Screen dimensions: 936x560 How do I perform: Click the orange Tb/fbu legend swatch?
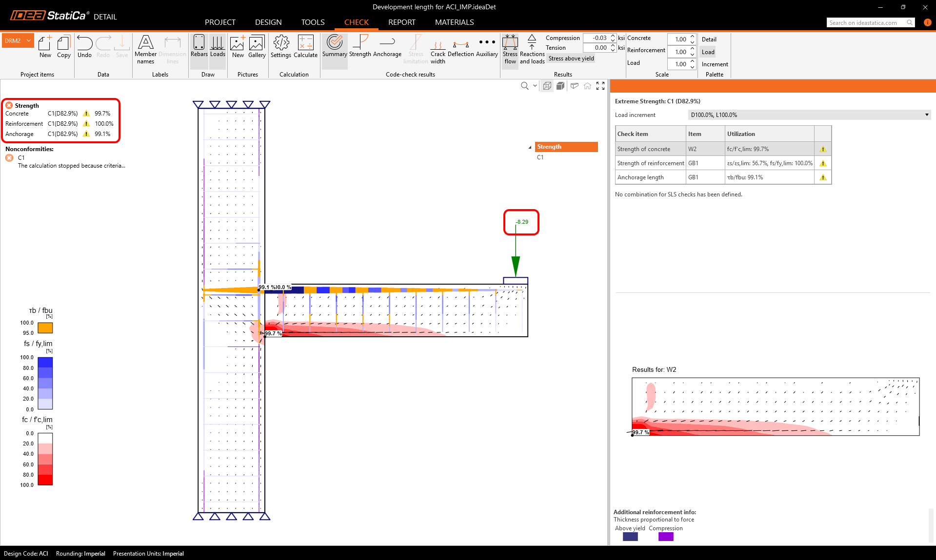[x=45, y=328]
